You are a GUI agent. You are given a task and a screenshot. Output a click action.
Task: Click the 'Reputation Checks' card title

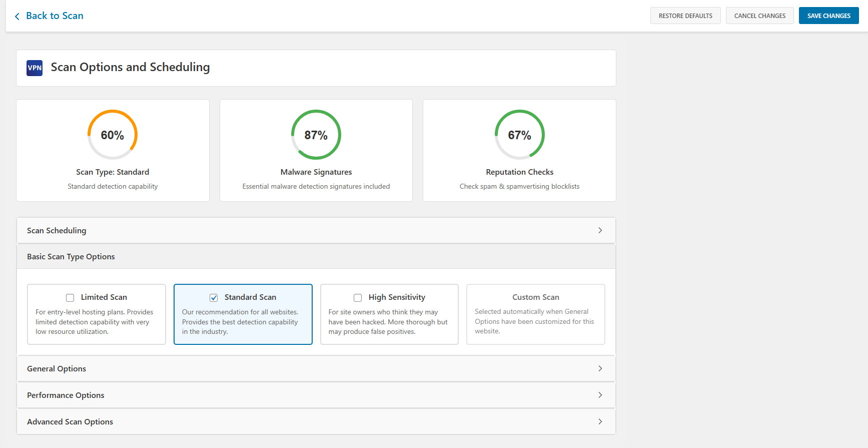520,172
